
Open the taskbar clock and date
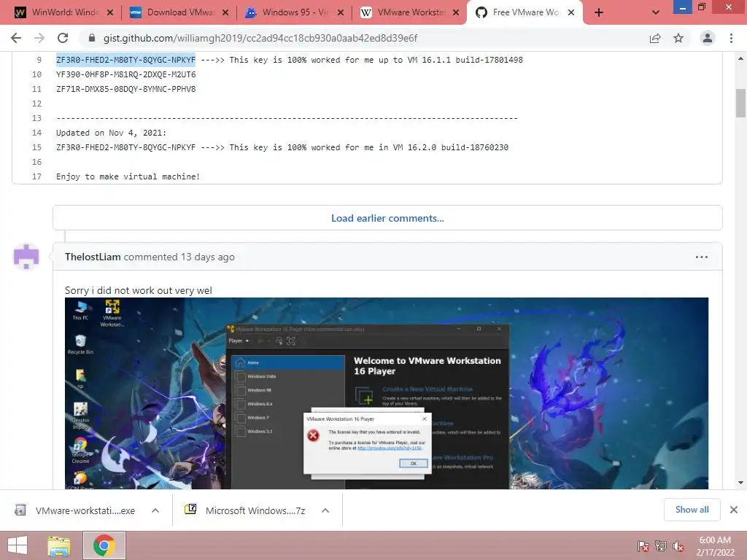tap(715, 546)
